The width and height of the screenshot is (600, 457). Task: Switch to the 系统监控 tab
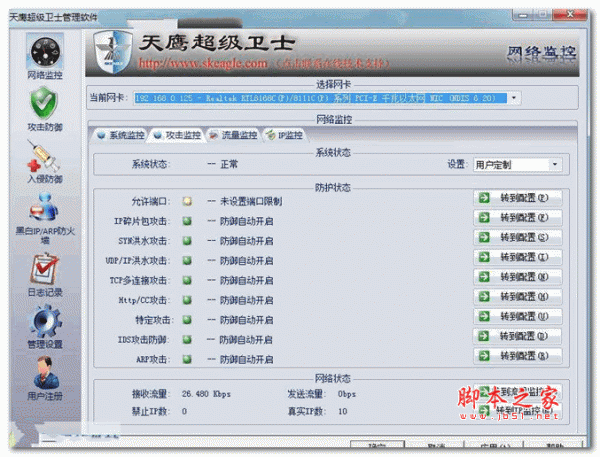(121, 135)
